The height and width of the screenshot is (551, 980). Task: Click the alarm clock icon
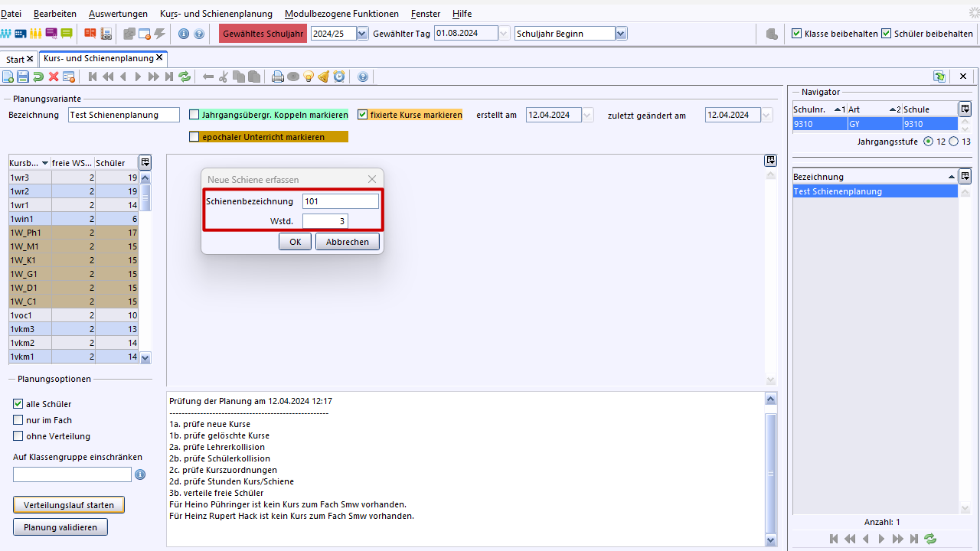tap(339, 77)
